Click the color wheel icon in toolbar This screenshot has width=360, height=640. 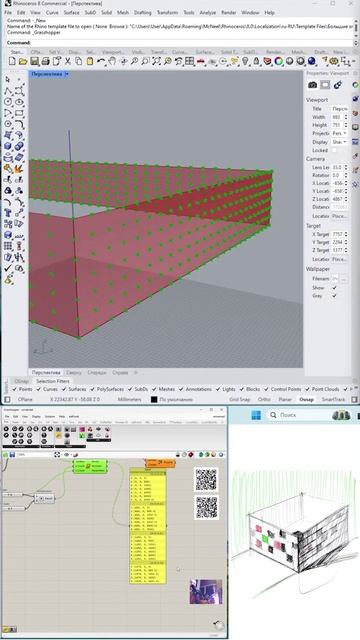click(x=279, y=61)
